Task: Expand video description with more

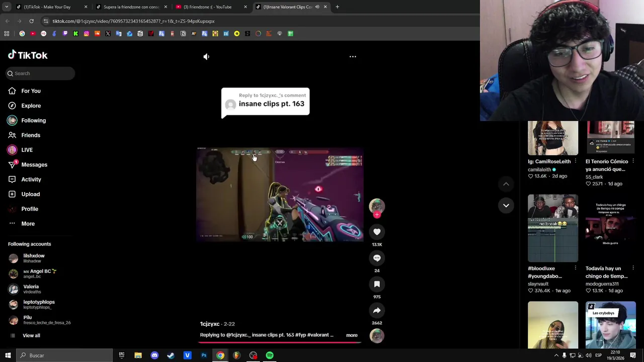Action: (352, 335)
